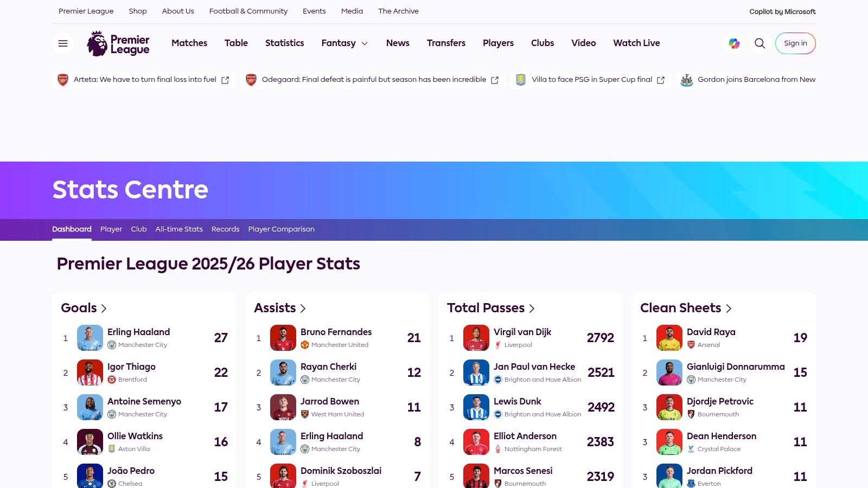Click Manchester City badge under Rayan Cherki

(305, 380)
